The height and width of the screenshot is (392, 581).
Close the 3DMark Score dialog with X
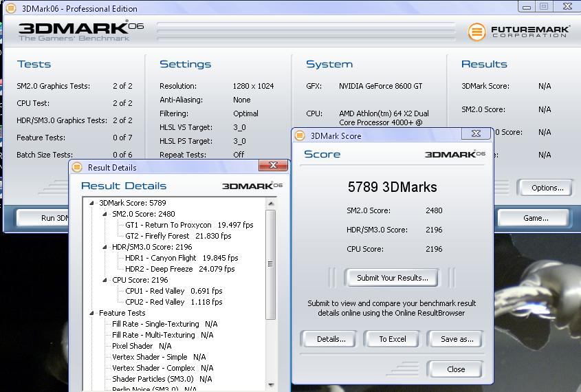click(x=476, y=133)
